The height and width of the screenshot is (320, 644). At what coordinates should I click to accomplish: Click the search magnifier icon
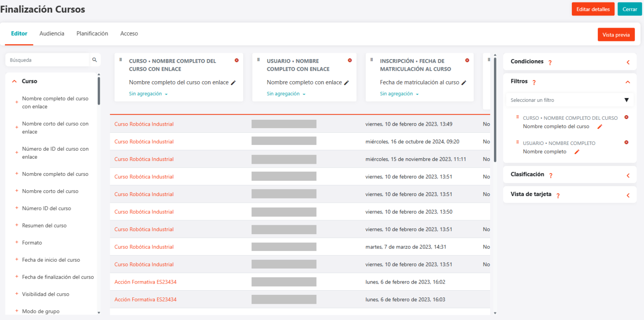click(x=94, y=59)
